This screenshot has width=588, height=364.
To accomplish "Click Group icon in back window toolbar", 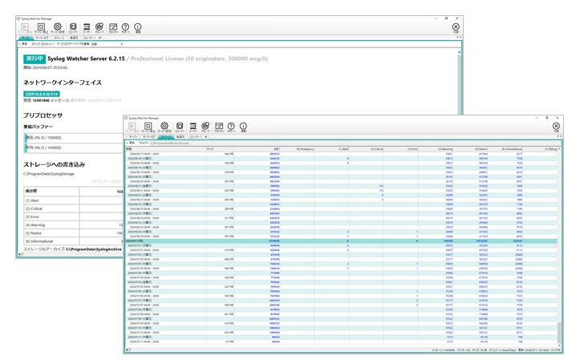I will point(99,27).
